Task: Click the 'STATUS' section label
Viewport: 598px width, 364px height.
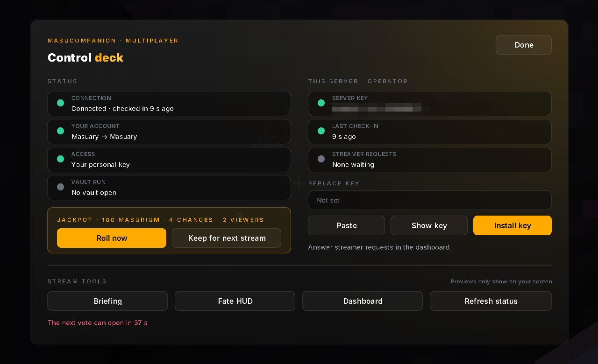Action: pyautogui.click(x=63, y=81)
